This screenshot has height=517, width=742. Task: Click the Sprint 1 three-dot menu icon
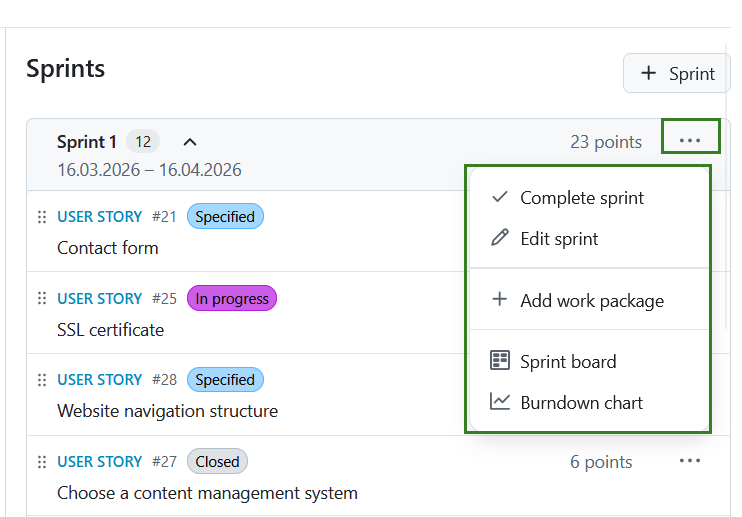(x=690, y=141)
